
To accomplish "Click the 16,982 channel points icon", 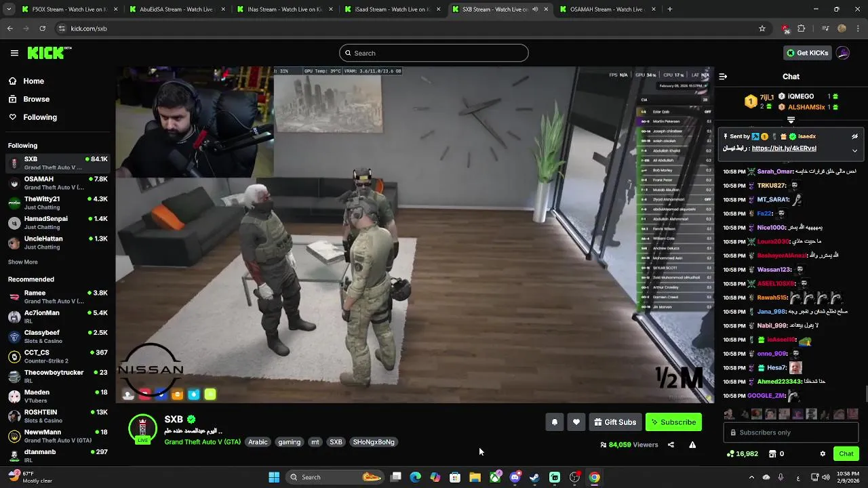I will 730,453.
